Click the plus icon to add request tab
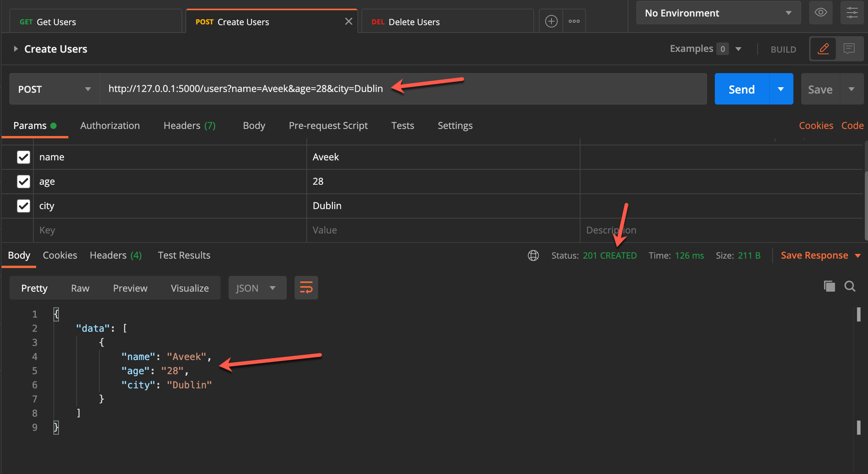The width and height of the screenshot is (868, 474). tap(551, 21)
